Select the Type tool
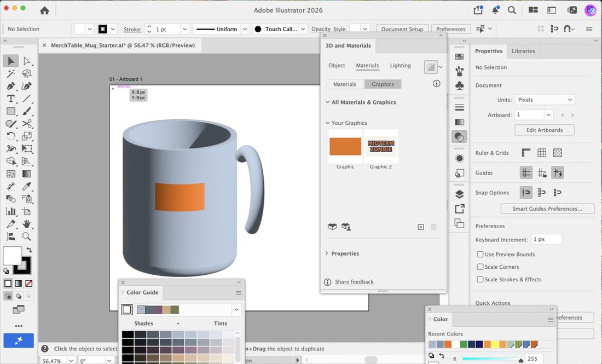The image size is (602, 364). point(11,99)
